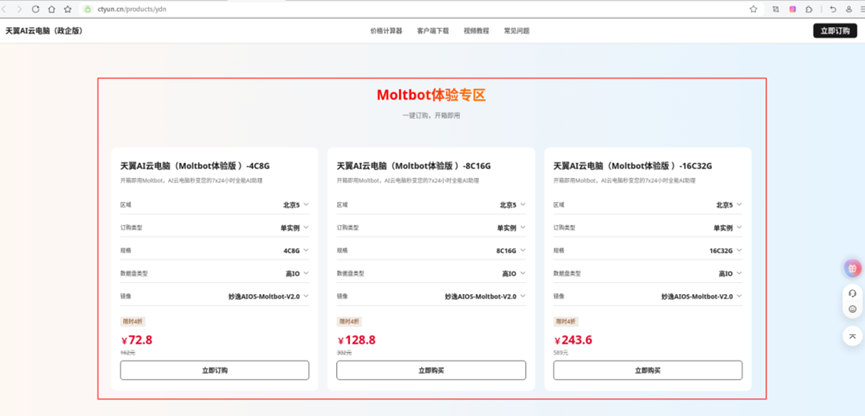Open 数据盘类型 dropdown in the 8C16G card
Image resolution: width=865 pixels, height=416 pixels.
tap(431, 274)
